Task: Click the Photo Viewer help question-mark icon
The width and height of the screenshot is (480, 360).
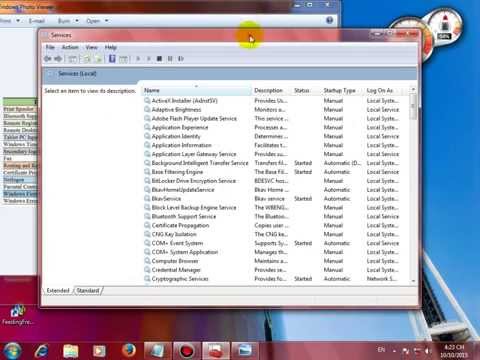Action: (329, 20)
